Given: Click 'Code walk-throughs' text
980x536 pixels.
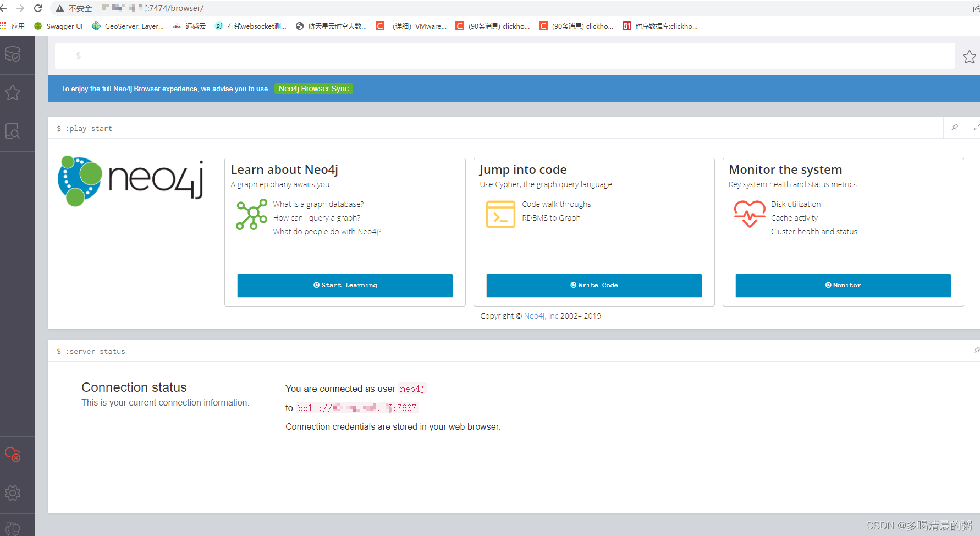Looking at the screenshot, I should tap(557, 204).
